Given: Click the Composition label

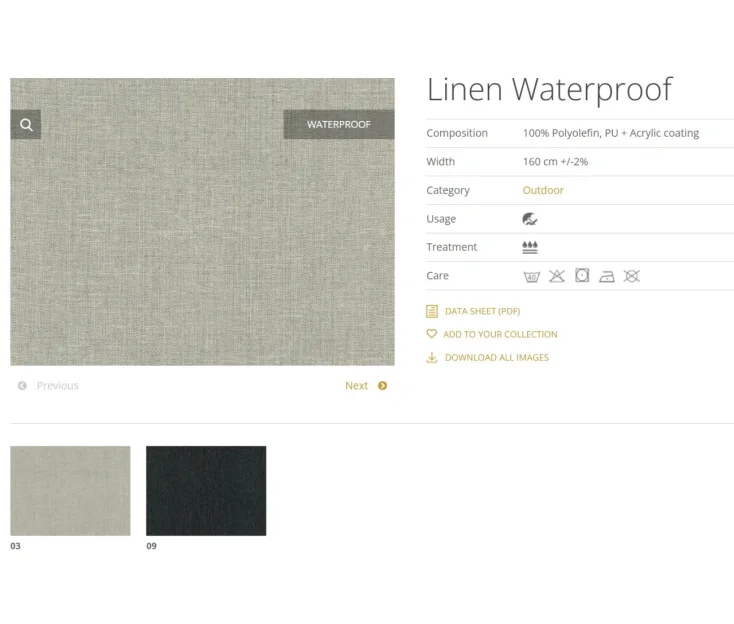Looking at the screenshot, I should [457, 133].
